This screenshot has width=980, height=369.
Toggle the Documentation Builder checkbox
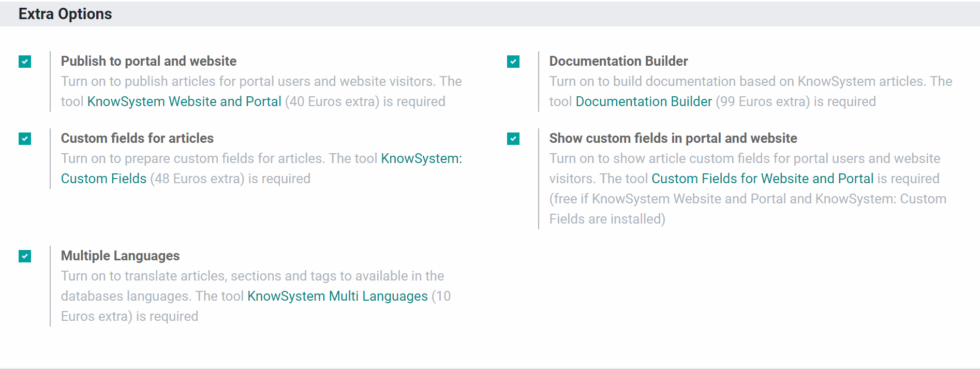point(513,62)
